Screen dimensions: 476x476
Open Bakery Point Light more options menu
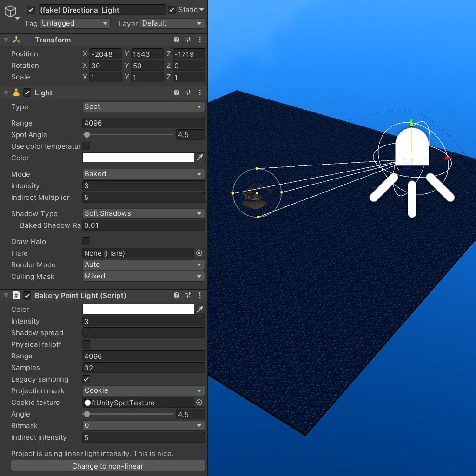200,295
